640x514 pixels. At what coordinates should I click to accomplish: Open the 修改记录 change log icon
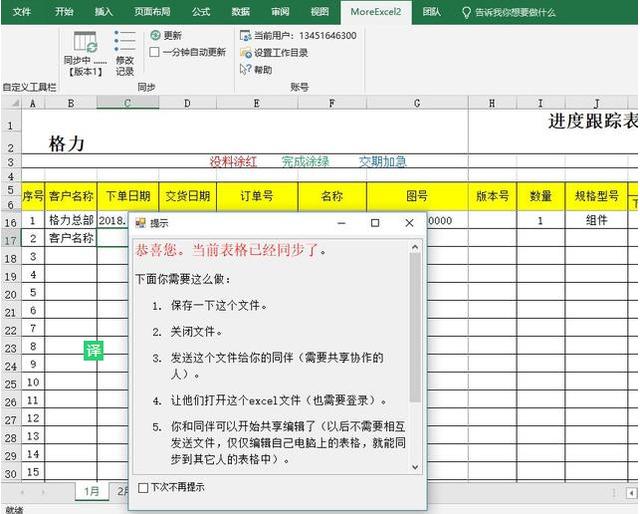(x=125, y=41)
